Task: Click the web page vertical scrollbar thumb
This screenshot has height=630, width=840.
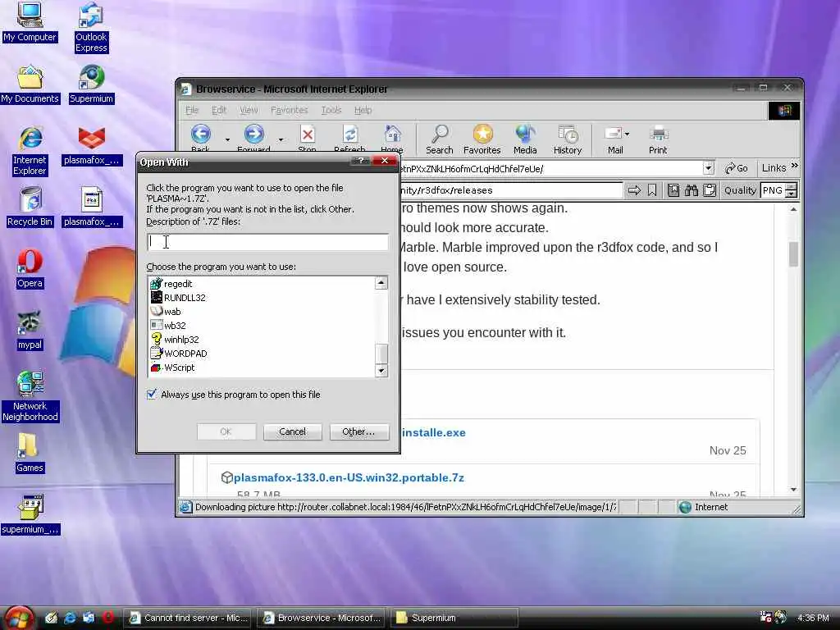Action: (x=793, y=254)
